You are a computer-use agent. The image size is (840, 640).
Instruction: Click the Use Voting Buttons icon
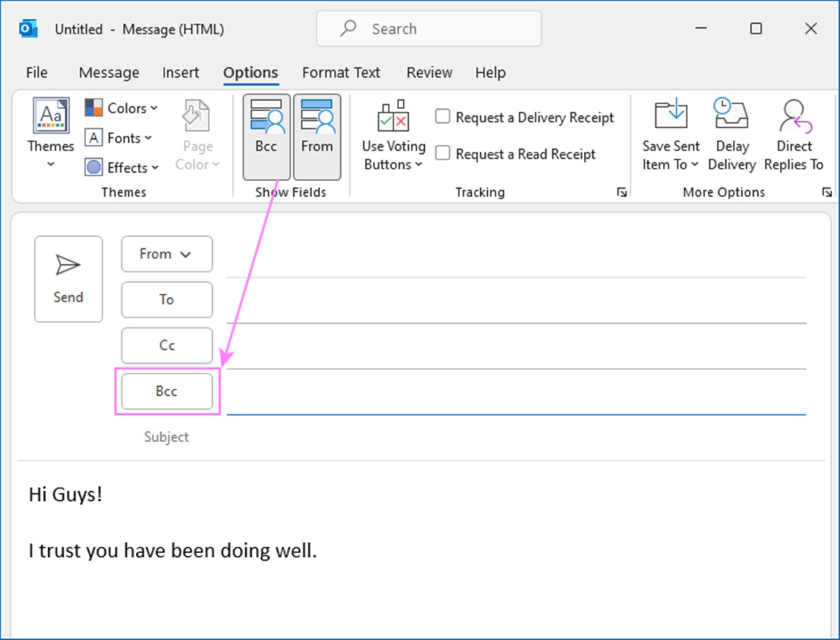coord(393,118)
